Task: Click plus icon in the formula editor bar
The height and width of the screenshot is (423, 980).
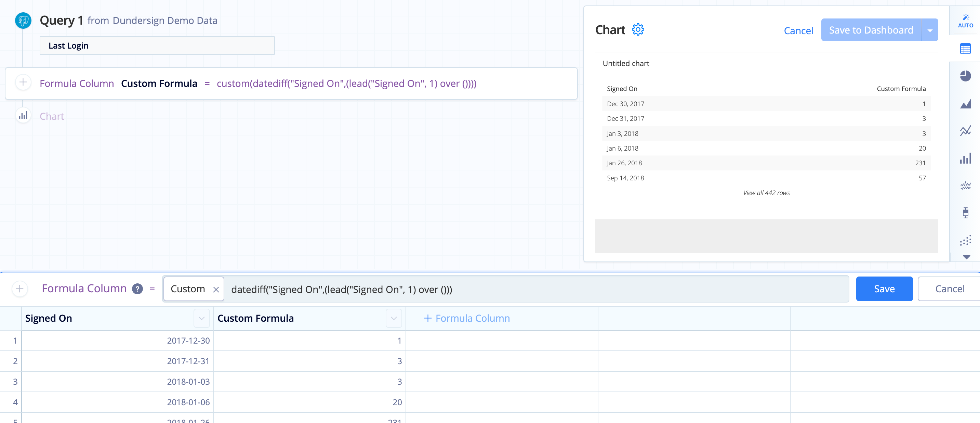Action: [20, 289]
